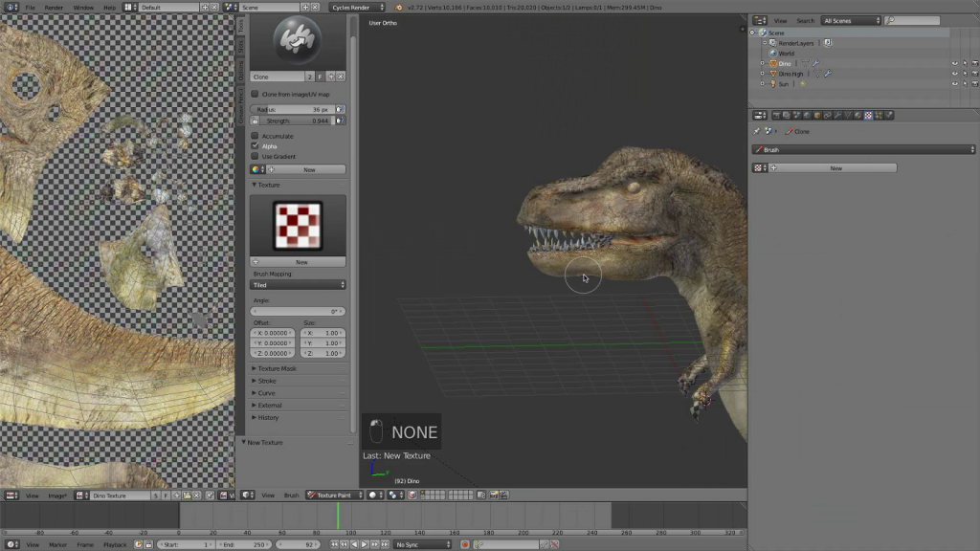Open the Render menu

54,8
